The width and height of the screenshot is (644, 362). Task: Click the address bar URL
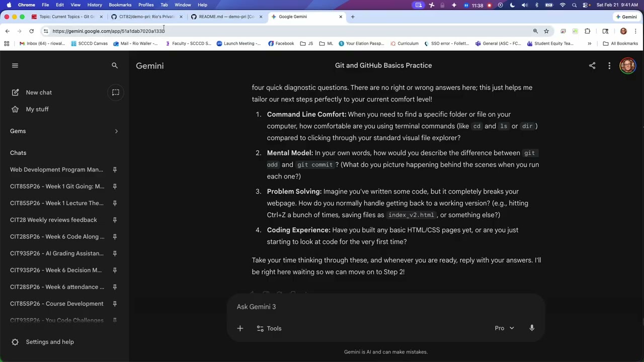coord(109,31)
